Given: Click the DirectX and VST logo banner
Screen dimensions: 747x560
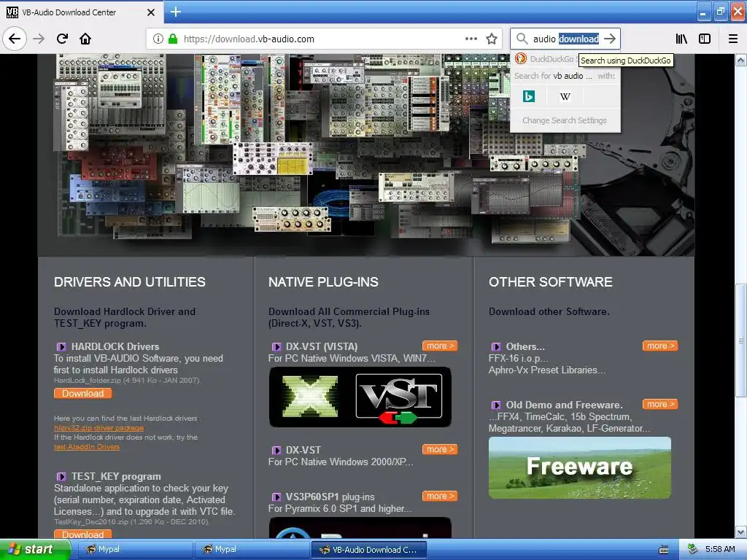Looking at the screenshot, I should (360, 397).
